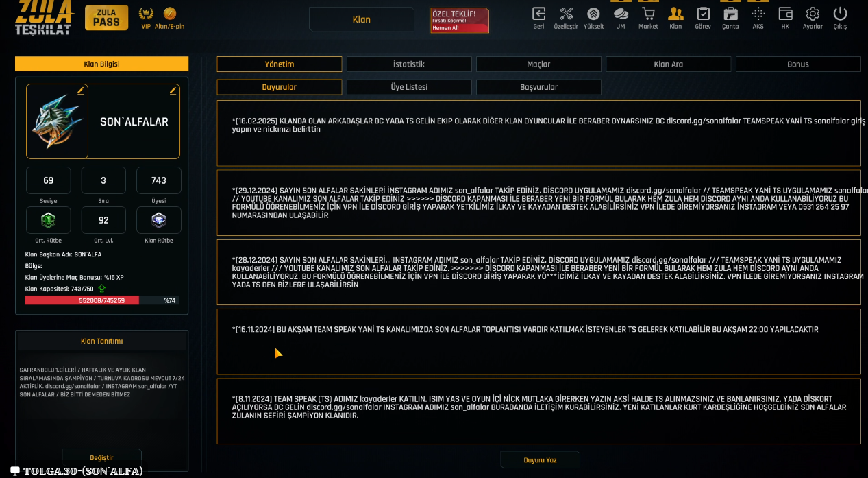Open the Klan Ara tab
This screenshot has height=478, width=868.
coord(668,64)
